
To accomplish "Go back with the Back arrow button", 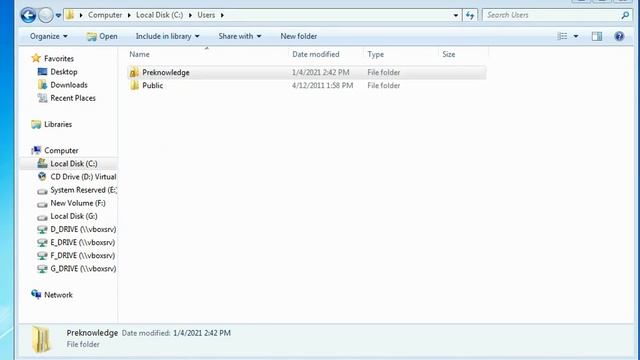I will (x=28, y=16).
